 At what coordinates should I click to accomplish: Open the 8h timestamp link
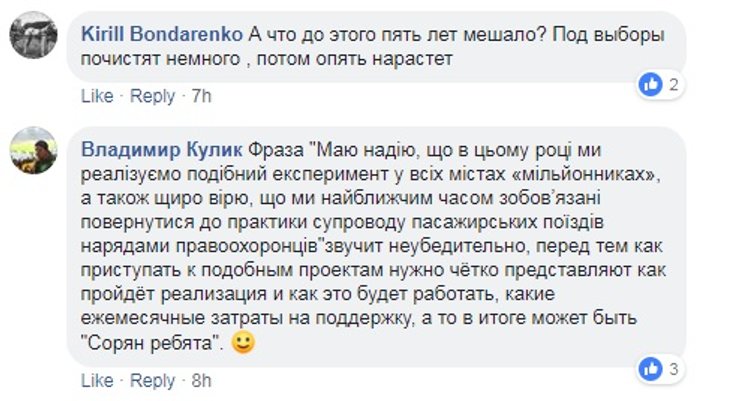pos(201,380)
